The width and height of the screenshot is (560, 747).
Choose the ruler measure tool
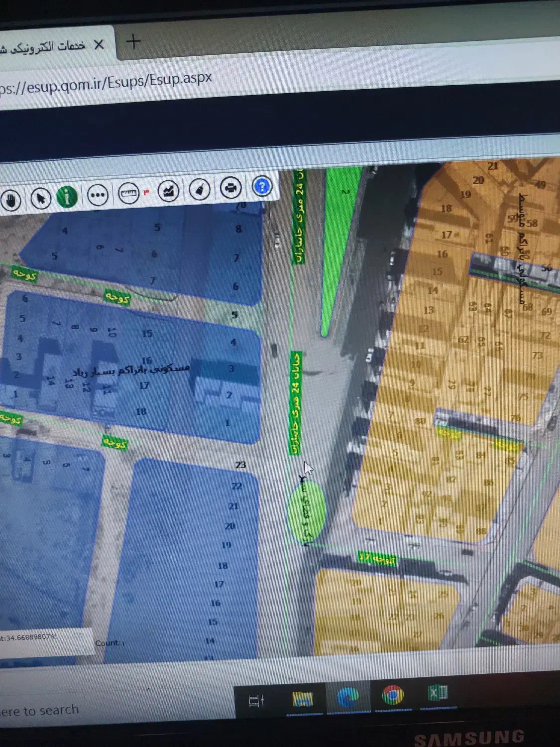click(129, 193)
